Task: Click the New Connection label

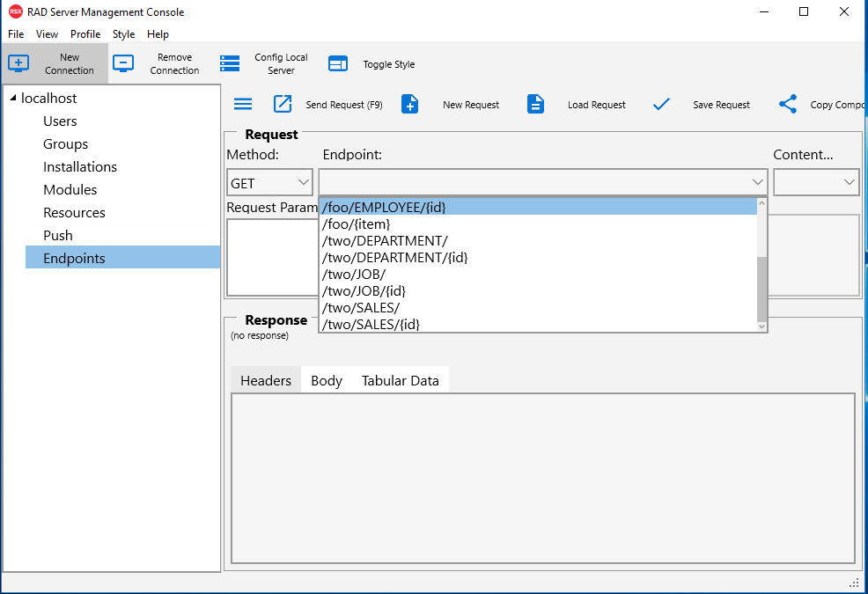Action: tap(70, 63)
